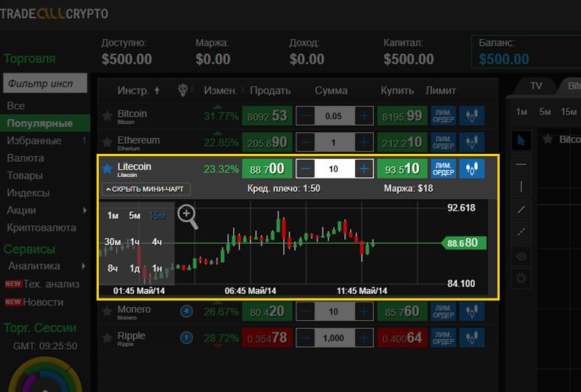Buy Litecoin at 93.510
Image resolution: width=581 pixels, height=392 pixels.
(x=402, y=169)
